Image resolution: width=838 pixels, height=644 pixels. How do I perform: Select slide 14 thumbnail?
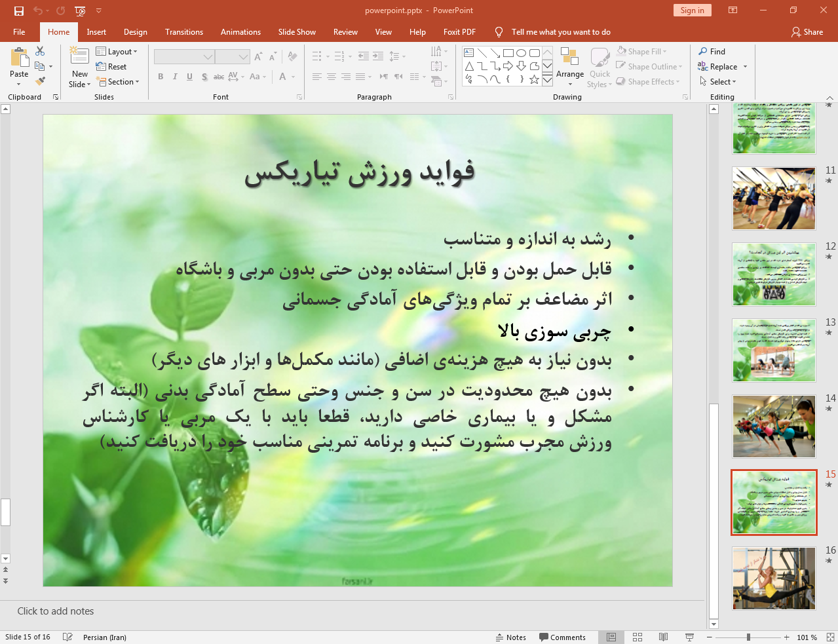pyautogui.click(x=774, y=426)
